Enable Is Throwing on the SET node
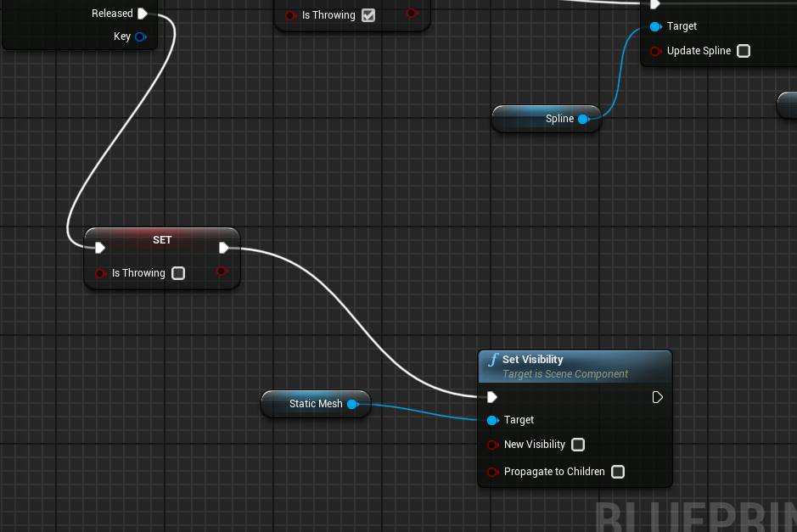This screenshot has width=797, height=532. pos(178,273)
